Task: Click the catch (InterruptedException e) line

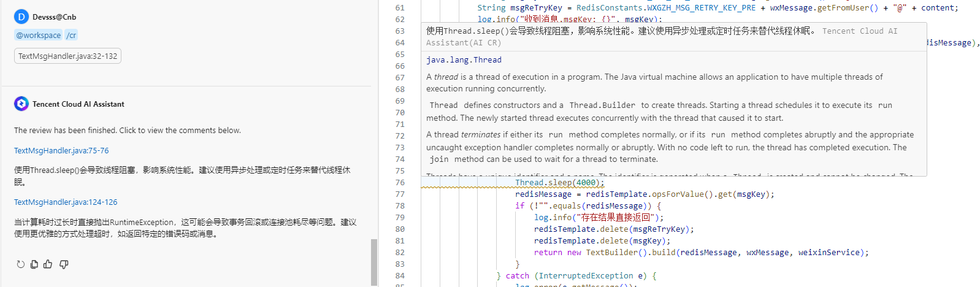Action: pos(576,275)
